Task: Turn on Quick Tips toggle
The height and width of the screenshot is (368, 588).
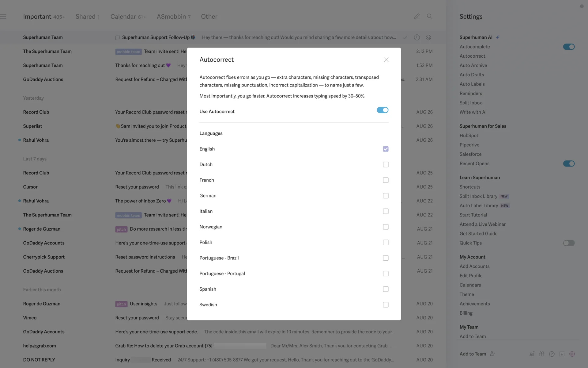Action: (x=568, y=243)
